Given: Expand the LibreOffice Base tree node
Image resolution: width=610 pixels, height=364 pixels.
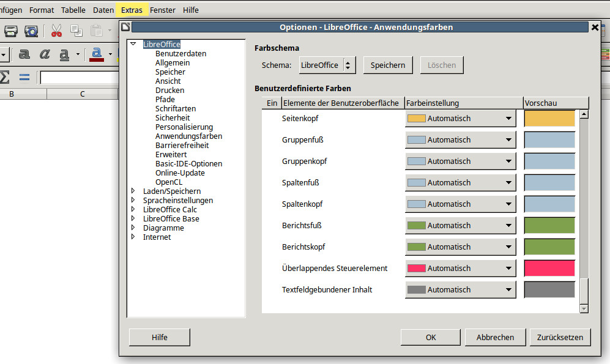Looking at the screenshot, I should [133, 218].
